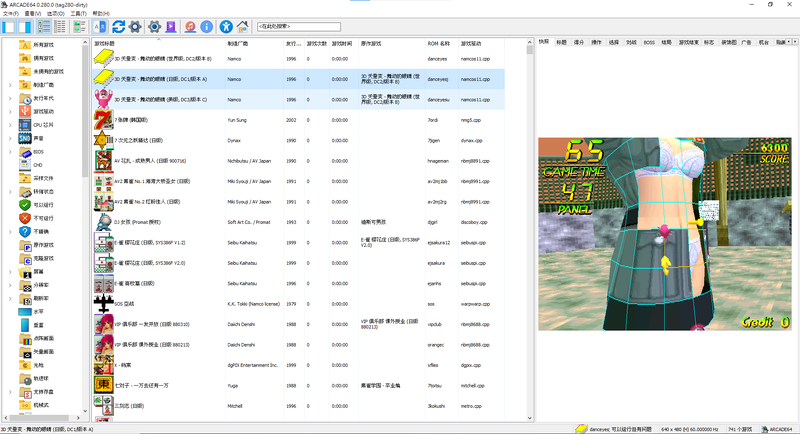800x434 pixels.
Task: Open the 查看(V) menu
Action: click(x=33, y=13)
